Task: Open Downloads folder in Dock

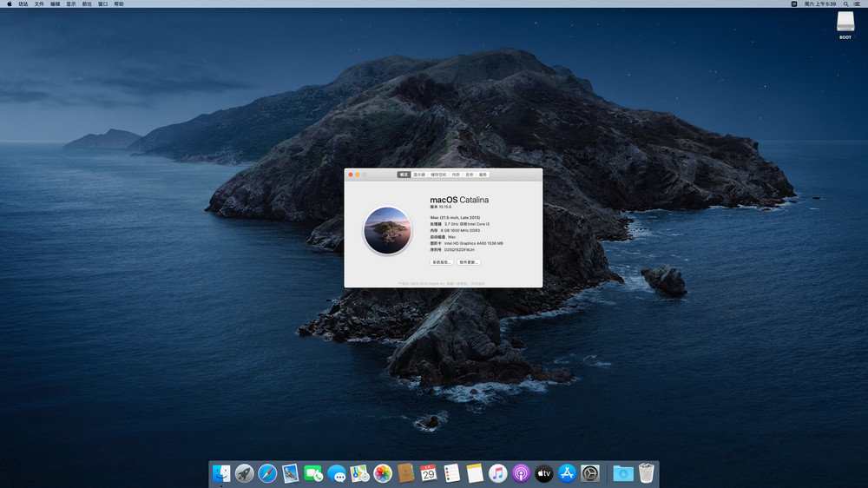Action: [x=622, y=473]
